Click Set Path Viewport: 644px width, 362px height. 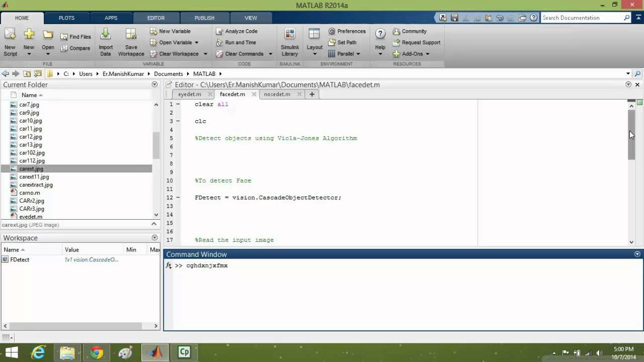click(342, 42)
